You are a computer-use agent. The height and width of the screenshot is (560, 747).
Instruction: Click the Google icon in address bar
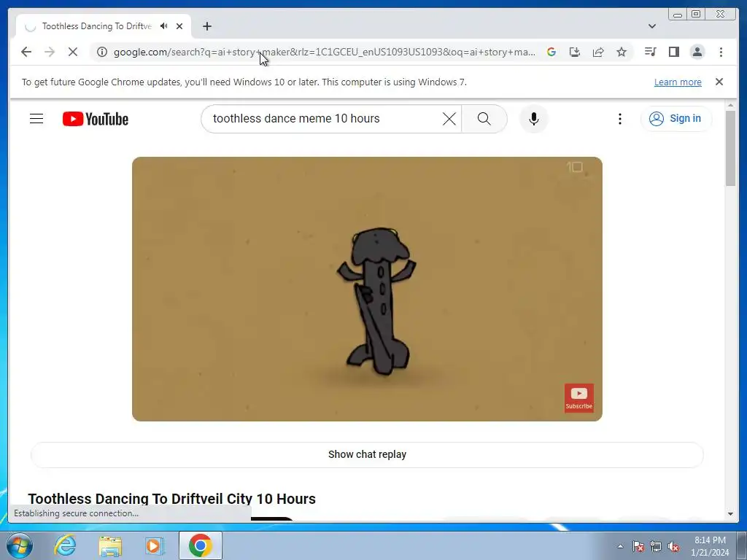point(551,52)
